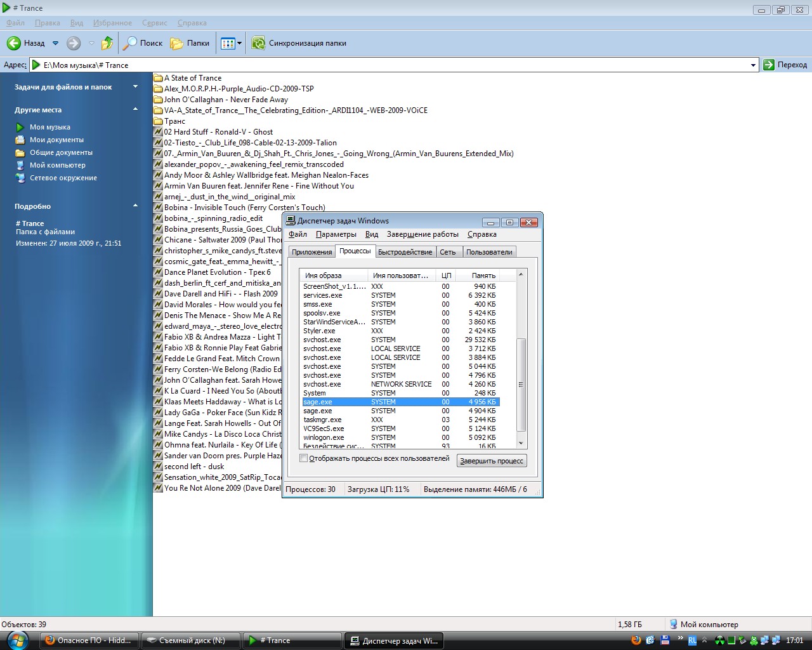Open the Файл menu in Task Manager
This screenshot has height=650, width=812.
[x=298, y=234]
